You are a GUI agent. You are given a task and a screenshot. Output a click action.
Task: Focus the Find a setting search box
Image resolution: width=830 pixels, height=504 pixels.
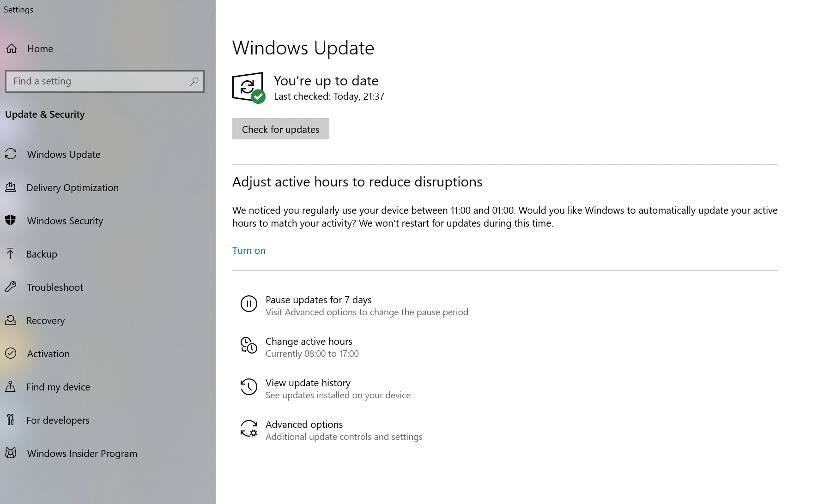point(105,81)
